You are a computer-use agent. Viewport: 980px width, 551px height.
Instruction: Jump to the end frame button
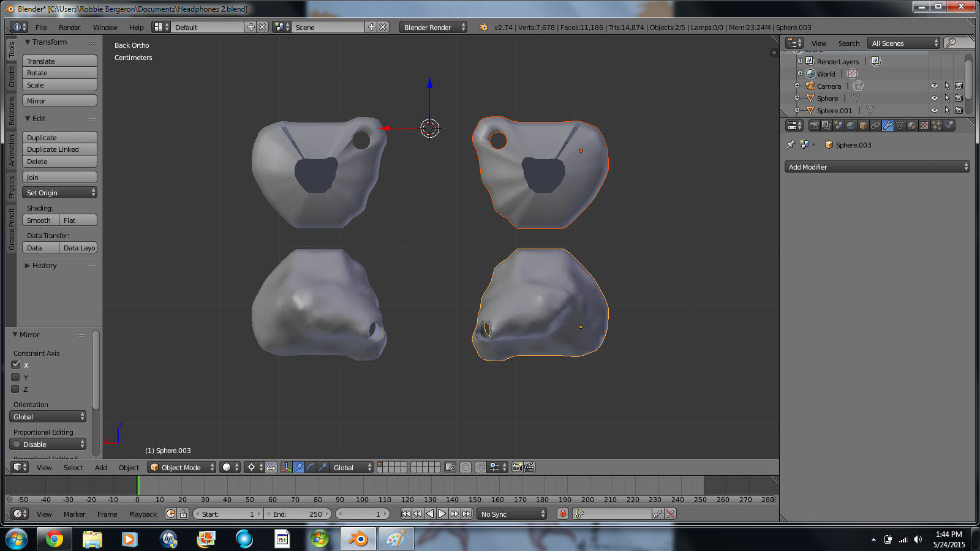[x=467, y=514]
